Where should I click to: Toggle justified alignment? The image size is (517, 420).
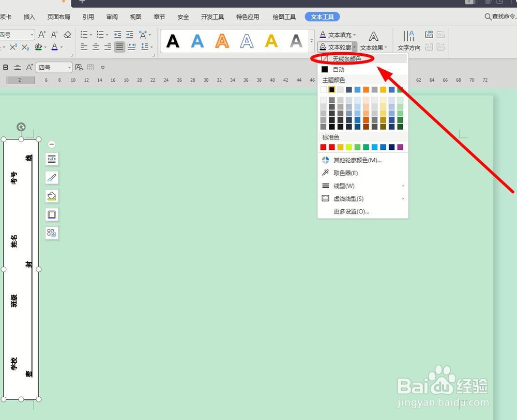[x=119, y=47]
